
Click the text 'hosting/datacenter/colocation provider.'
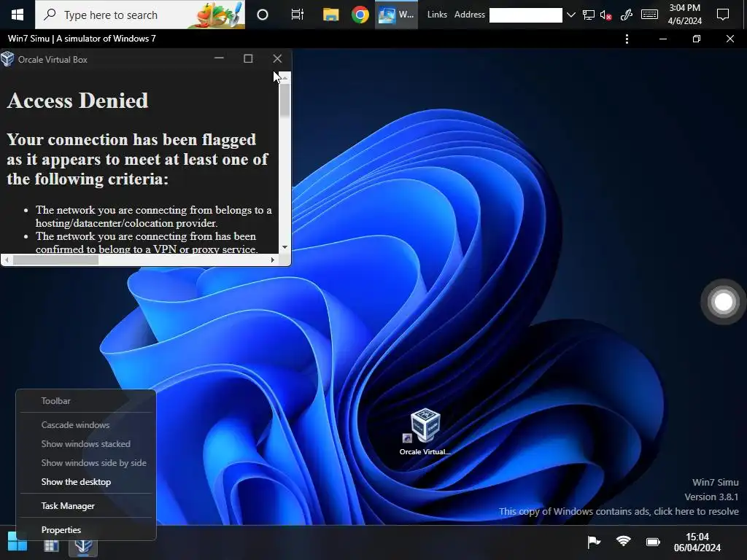tap(126, 223)
